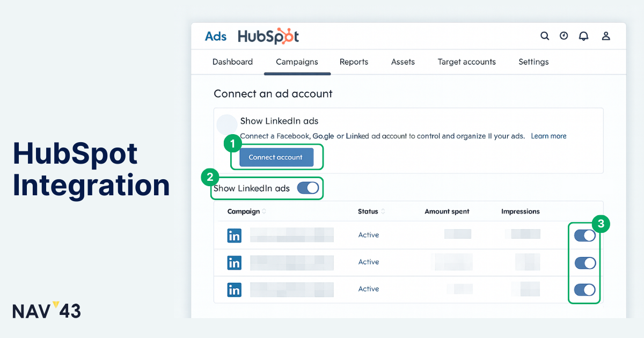The height and width of the screenshot is (338, 644).
Task: Click the Amount spent column header
Action: 447,211
